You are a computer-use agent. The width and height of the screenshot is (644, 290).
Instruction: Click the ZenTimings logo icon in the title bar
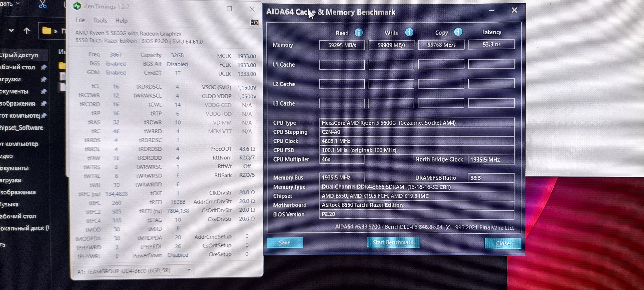coord(77,6)
